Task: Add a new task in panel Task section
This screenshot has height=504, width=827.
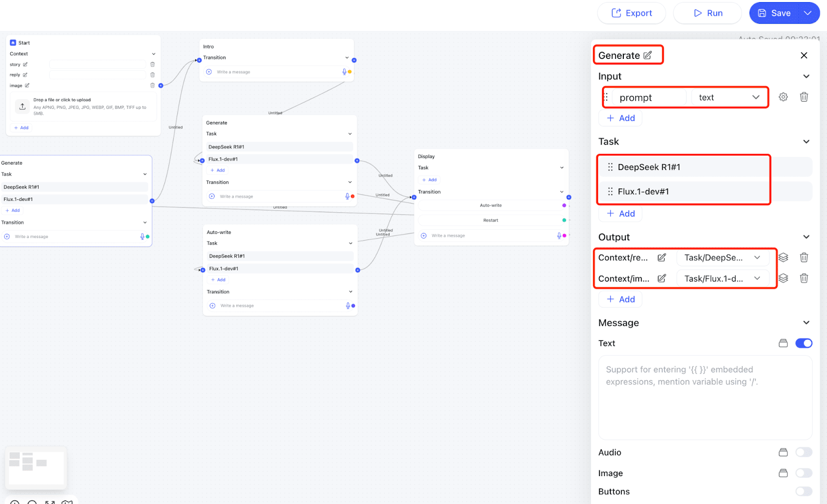Action: coord(620,214)
